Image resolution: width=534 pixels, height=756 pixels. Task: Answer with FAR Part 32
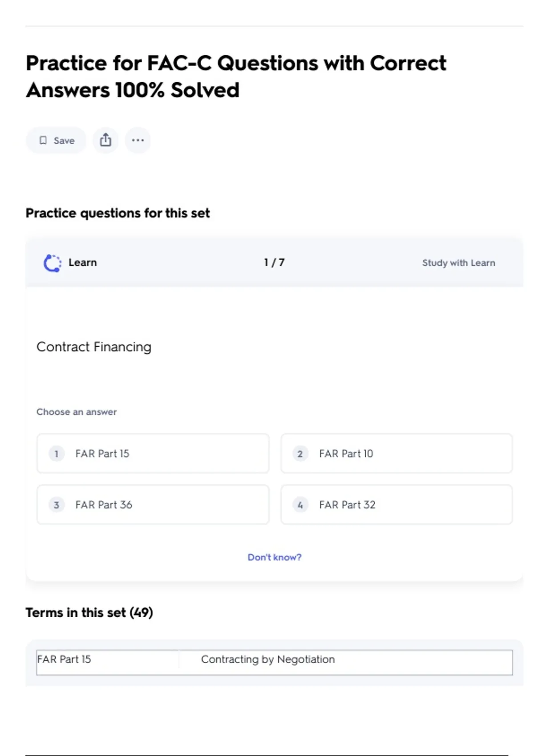click(396, 505)
